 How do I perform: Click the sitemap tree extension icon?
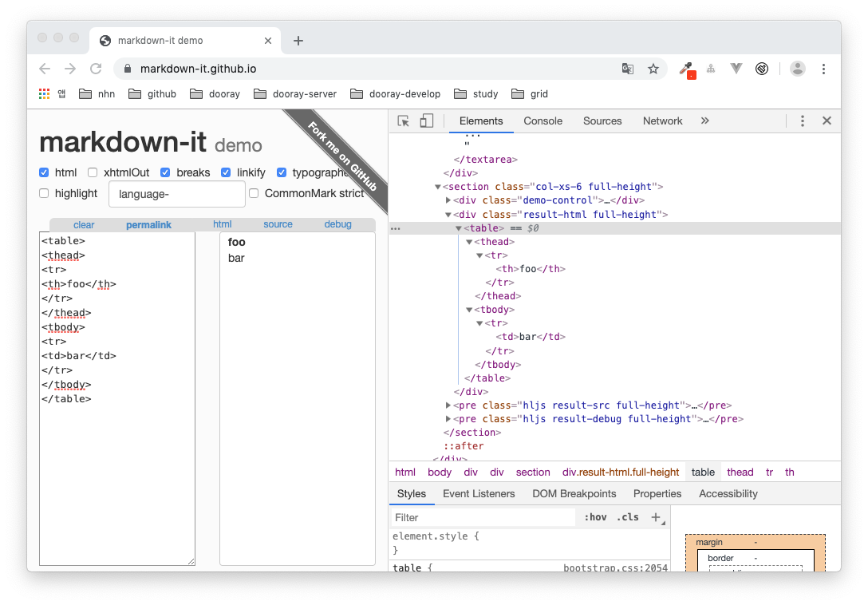click(x=711, y=69)
